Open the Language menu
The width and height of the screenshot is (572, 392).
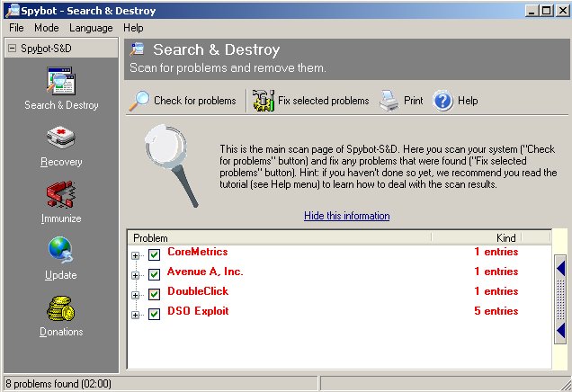(91, 28)
